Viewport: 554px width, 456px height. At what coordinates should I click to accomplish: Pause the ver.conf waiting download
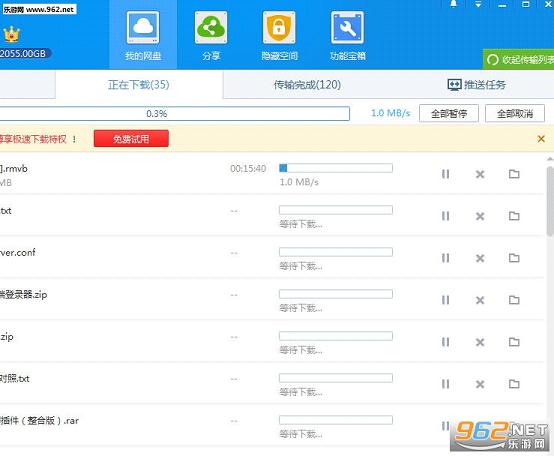[446, 258]
